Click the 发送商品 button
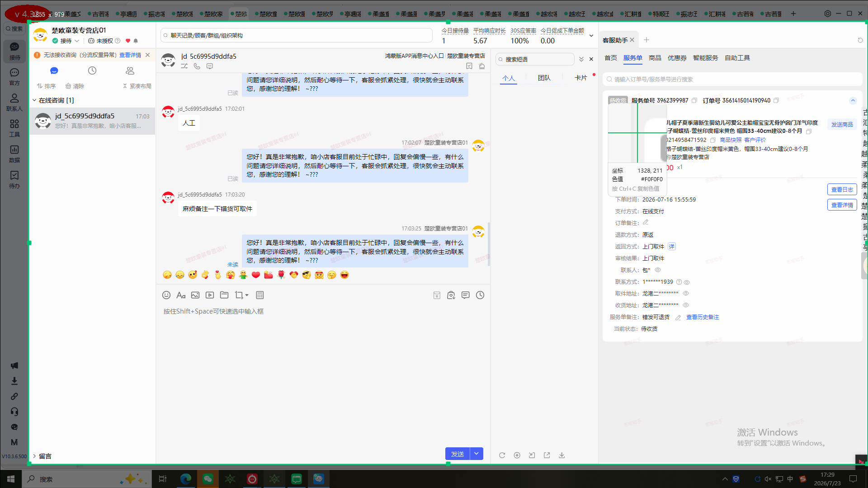This screenshot has width=868, height=488. click(x=842, y=125)
